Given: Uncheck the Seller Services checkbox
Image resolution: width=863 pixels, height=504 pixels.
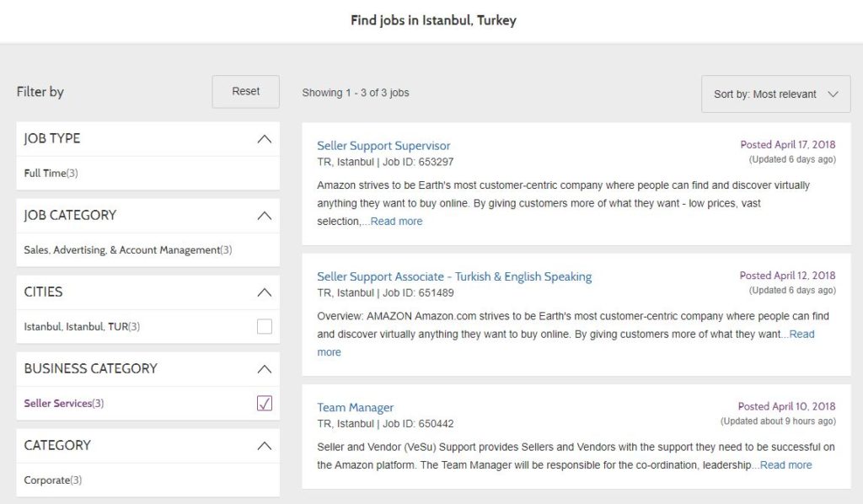Looking at the screenshot, I should [264, 404].
